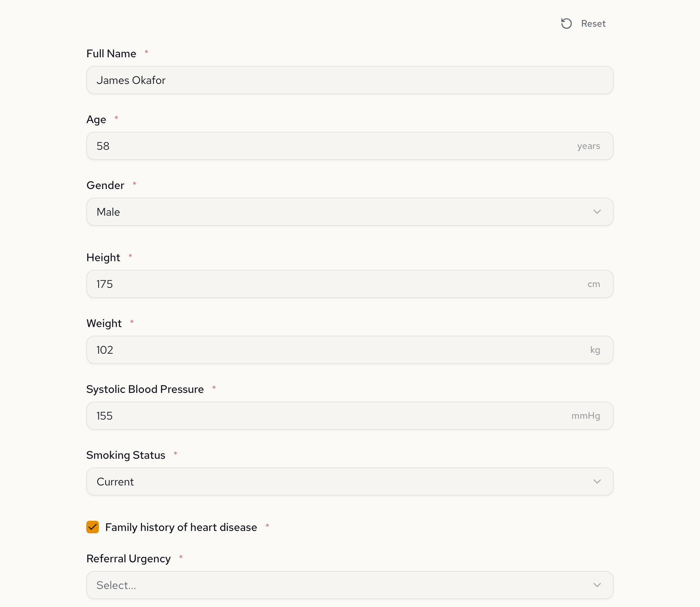Click the Family history of heart disease label
Image resolution: width=700 pixels, height=607 pixels.
[x=181, y=527]
